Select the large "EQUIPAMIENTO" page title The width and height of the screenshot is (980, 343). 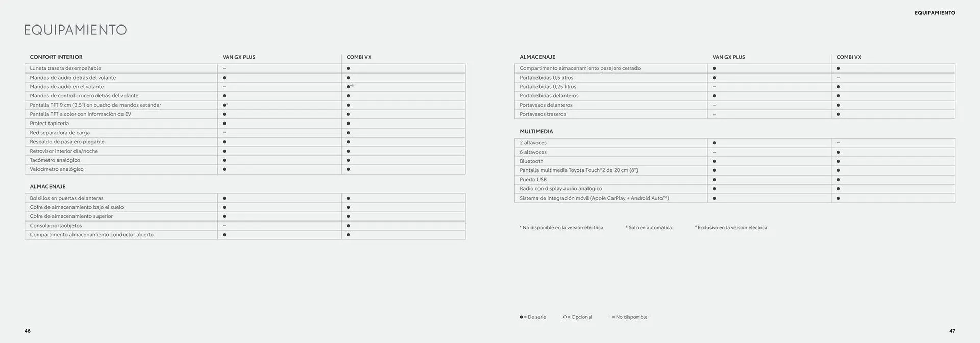tap(75, 30)
